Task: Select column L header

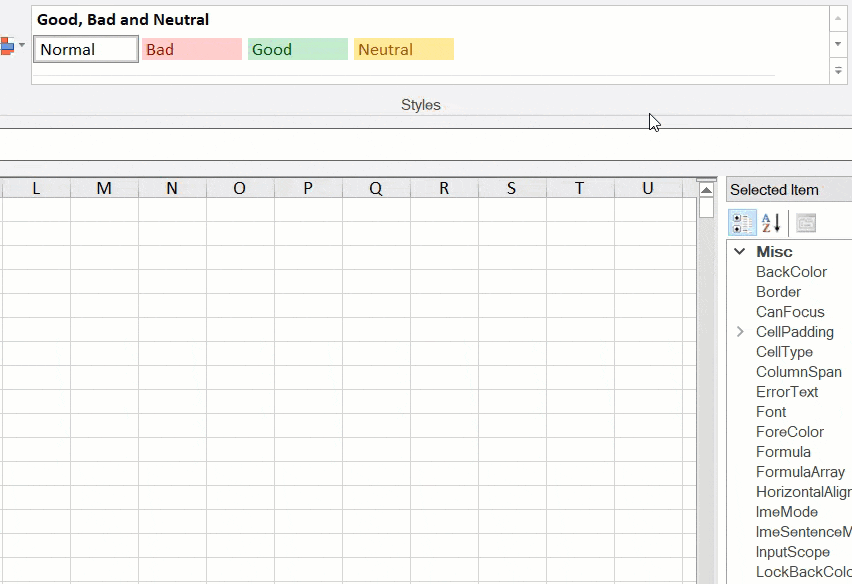Action: coord(36,188)
